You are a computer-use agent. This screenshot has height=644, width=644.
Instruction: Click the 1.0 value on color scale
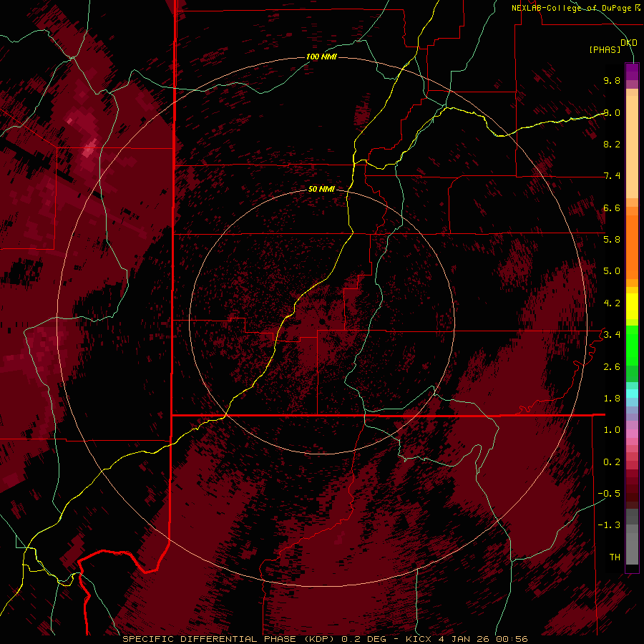[x=612, y=429]
